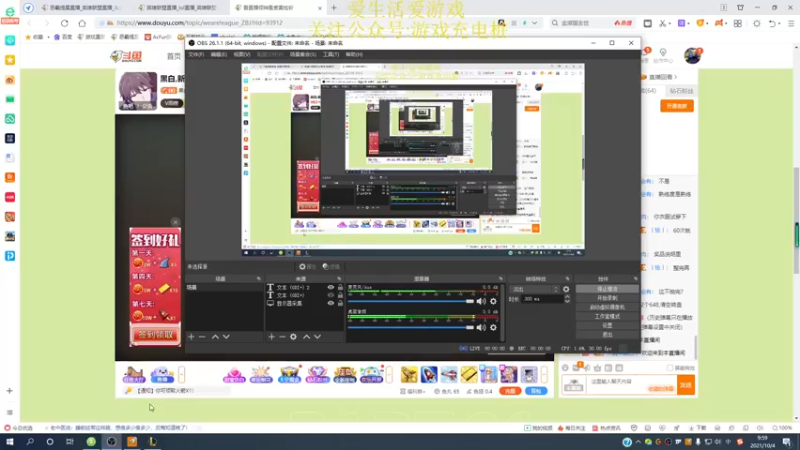Click the Filters button in source toolbar

click(332, 267)
